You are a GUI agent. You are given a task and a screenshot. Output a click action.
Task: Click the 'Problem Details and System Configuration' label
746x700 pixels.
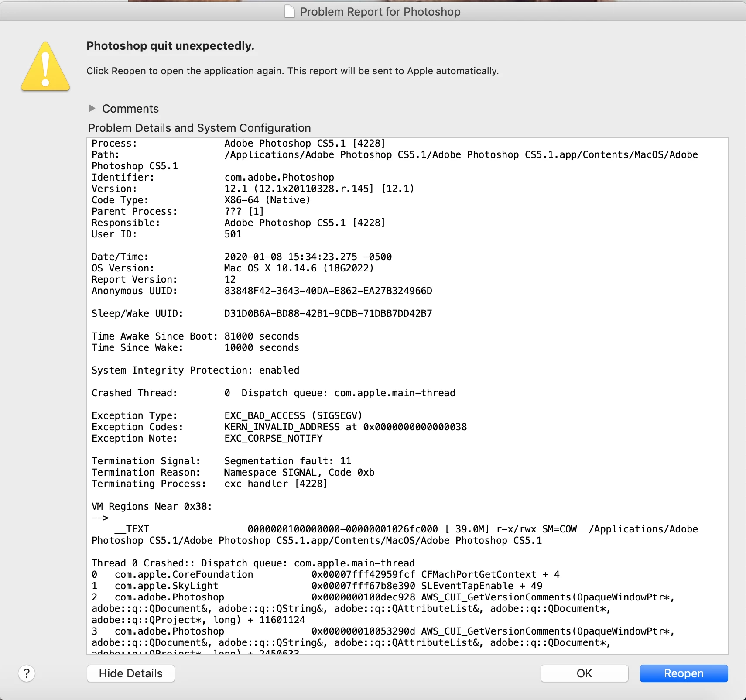(199, 128)
